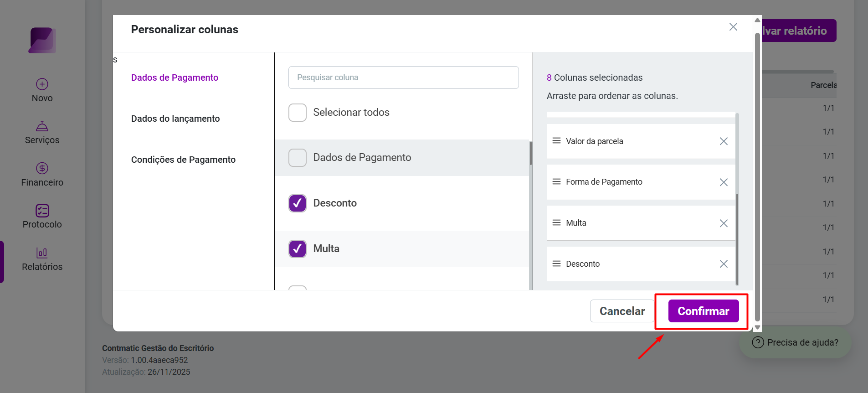The image size is (868, 393).
Task: Click Contmatic Gestão do Escritório footer text
Action: (158, 348)
